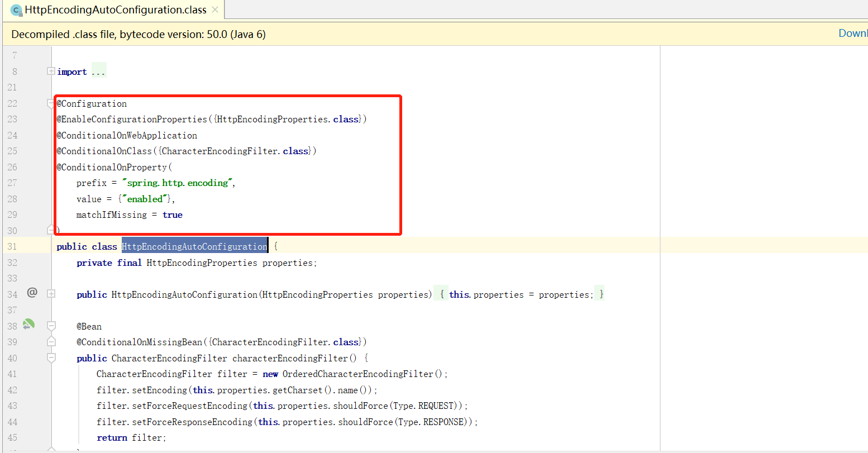Select the HttpEncodingAutoConfiguration.class editor tab
The width and height of the screenshot is (868, 453).
coord(113,10)
